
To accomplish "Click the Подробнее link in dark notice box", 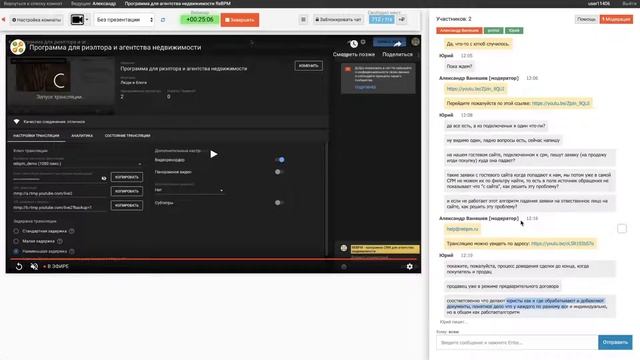I will coord(365,87).
